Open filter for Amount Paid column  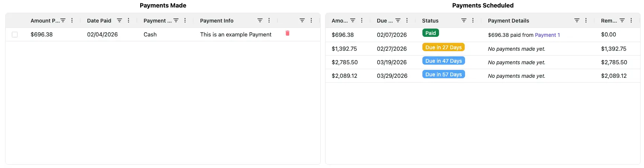tap(63, 21)
